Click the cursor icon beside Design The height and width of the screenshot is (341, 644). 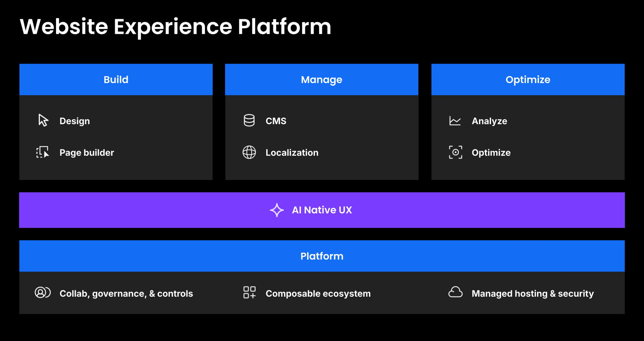[x=43, y=120]
